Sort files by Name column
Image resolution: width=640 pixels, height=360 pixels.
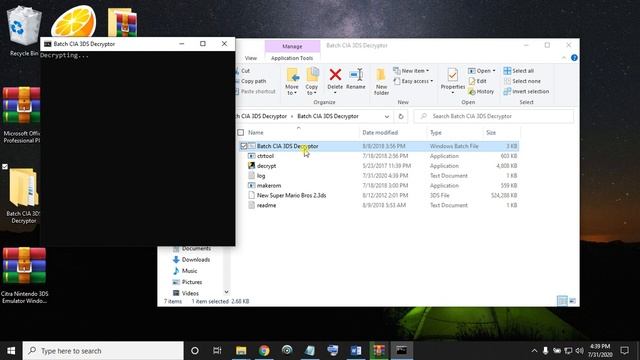point(256,132)
